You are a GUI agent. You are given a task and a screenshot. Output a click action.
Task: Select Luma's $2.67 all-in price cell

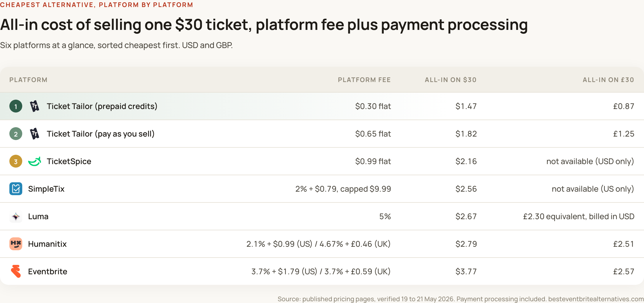click(x=466, y=216)
